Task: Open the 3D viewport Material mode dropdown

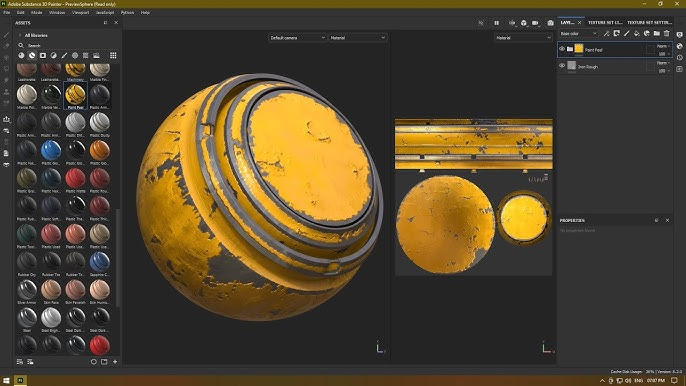Action: pos(358,38)
